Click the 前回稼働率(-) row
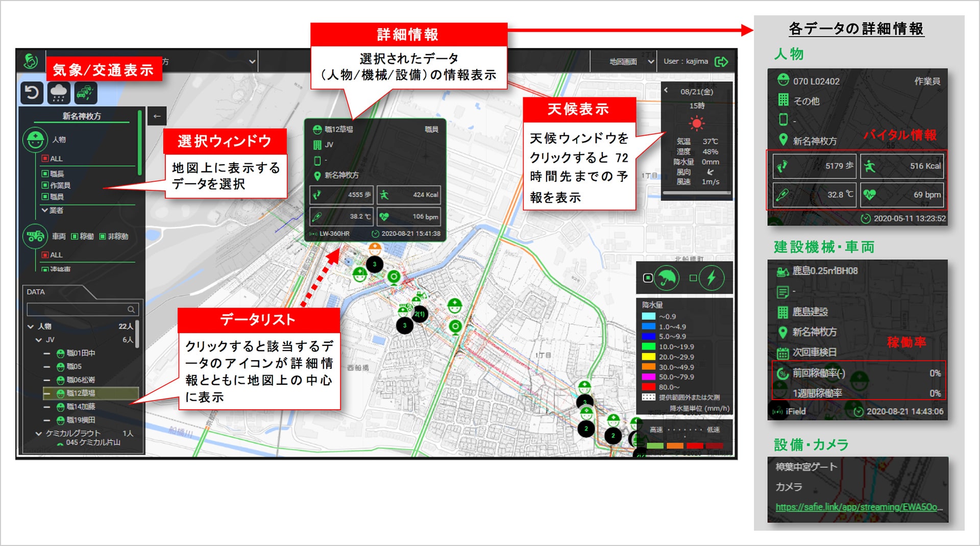 click(x=859, y=374)
